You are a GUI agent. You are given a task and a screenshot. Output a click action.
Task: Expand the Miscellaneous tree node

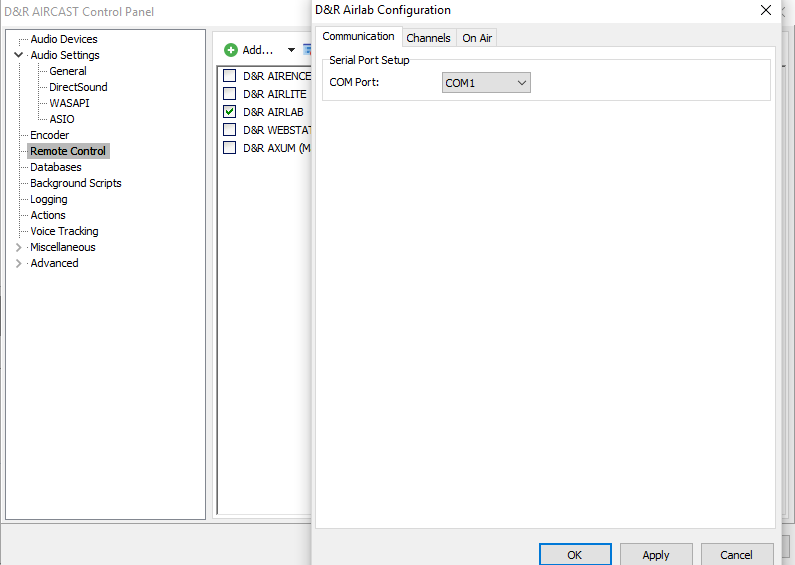(x=18, y=247)
